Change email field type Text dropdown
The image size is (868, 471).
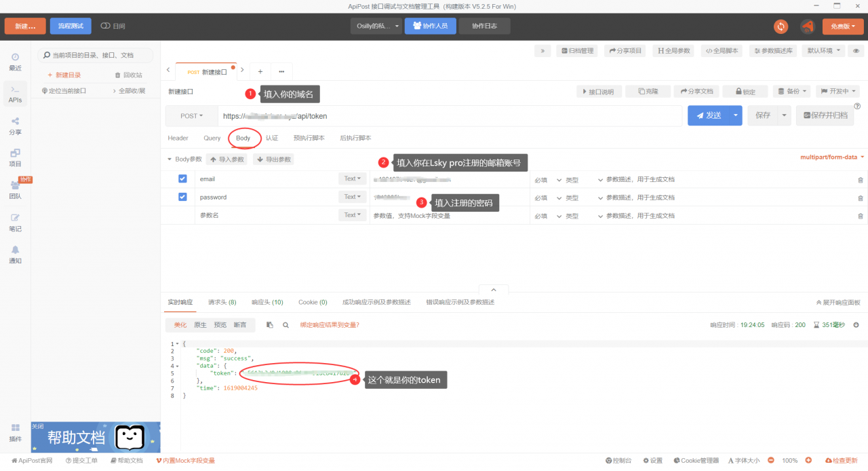click(352, 178)
